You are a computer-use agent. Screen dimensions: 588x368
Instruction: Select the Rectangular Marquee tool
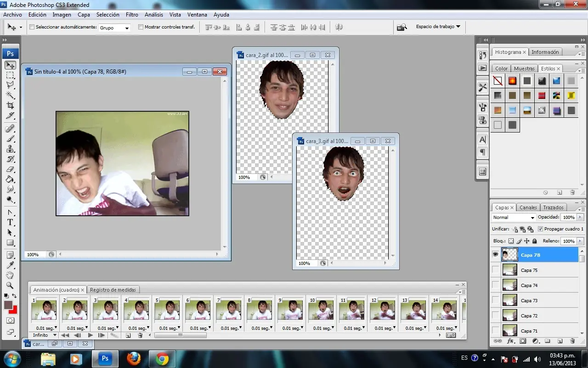coord(10,75)
